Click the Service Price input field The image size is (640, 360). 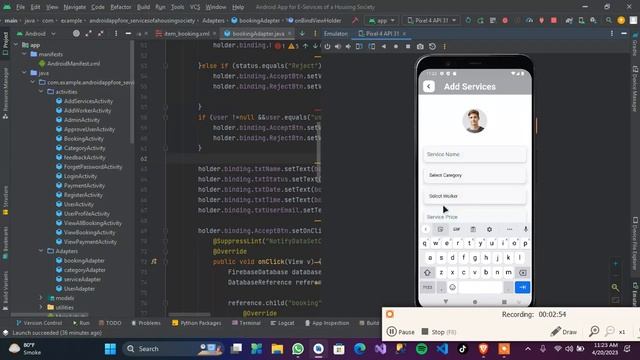coord(474,217)
